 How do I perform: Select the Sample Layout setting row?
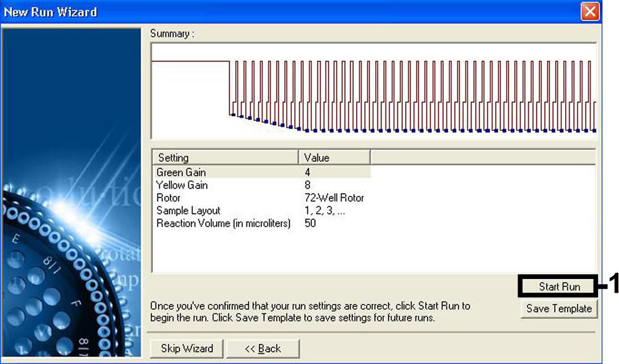pyautogui.click(x=261, y=210)
